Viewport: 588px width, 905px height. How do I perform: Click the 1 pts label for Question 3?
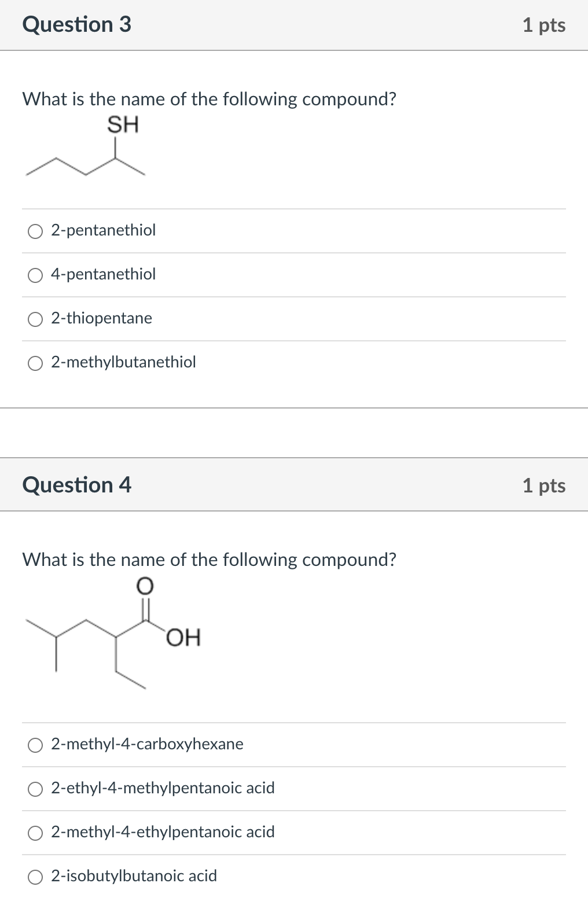(545, 24)
